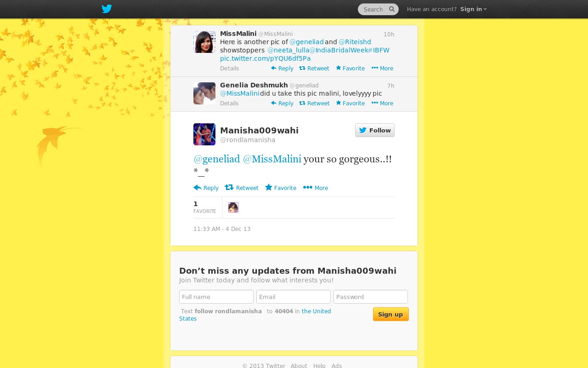The width and height of the screenshot is (588, 368).
Task: Retweet MissMalini's tweet
Action: 314,69
